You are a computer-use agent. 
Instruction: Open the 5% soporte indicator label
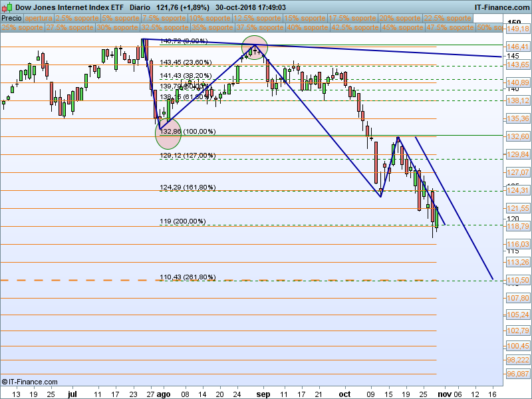(x=120, y=18)
